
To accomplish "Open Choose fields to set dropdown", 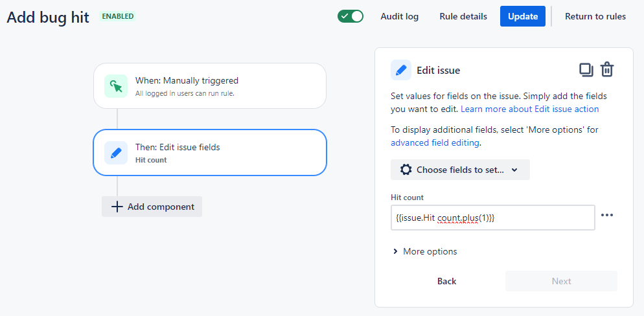I will 460,170.
